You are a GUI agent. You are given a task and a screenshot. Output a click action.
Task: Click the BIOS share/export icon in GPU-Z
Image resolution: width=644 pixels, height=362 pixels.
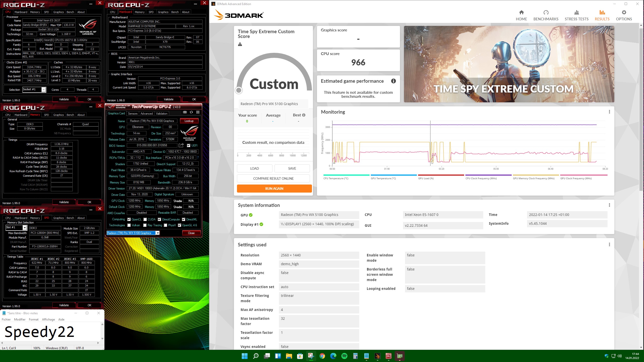click(181, 145)
